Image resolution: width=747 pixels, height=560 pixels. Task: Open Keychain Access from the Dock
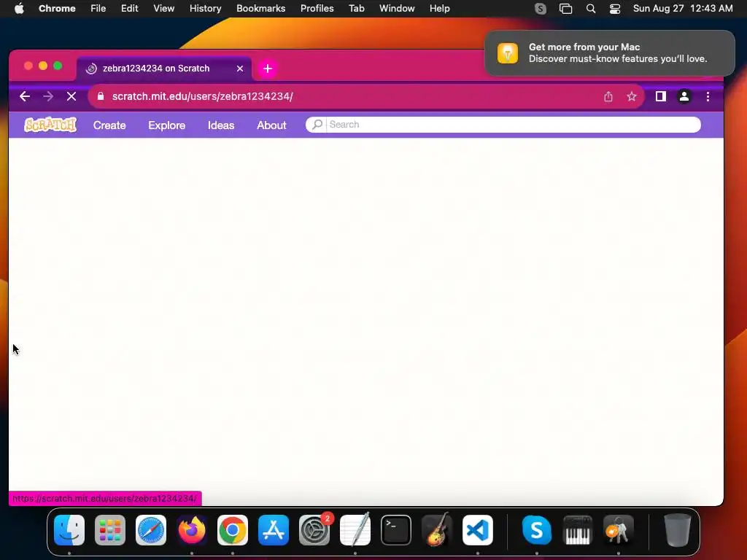pyautogui.click(x=619, y=530)
